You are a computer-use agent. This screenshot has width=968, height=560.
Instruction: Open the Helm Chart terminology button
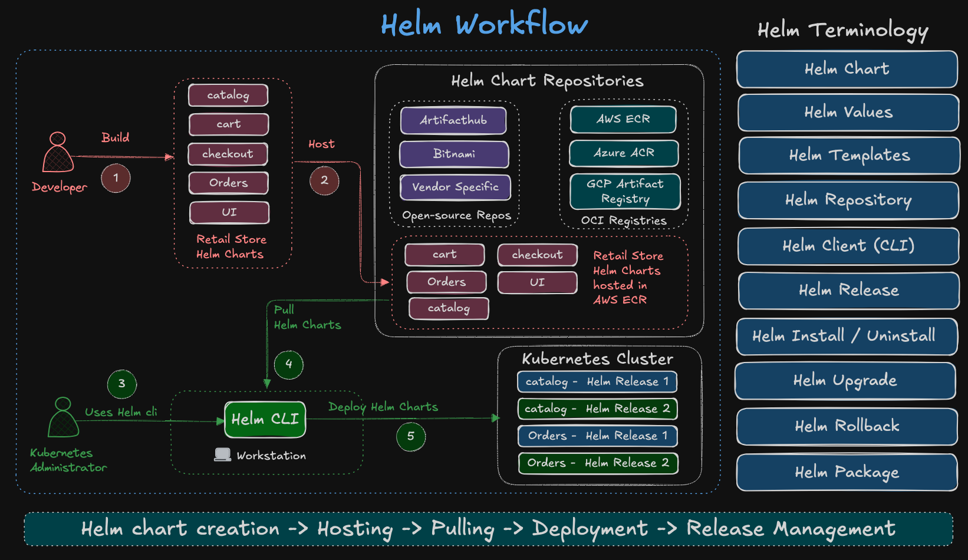[847, 69]
